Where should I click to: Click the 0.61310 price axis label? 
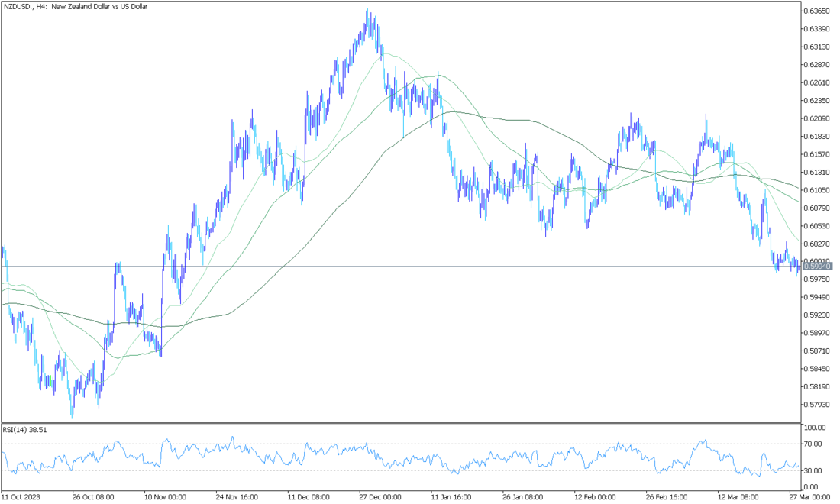(x=817, y=172)
